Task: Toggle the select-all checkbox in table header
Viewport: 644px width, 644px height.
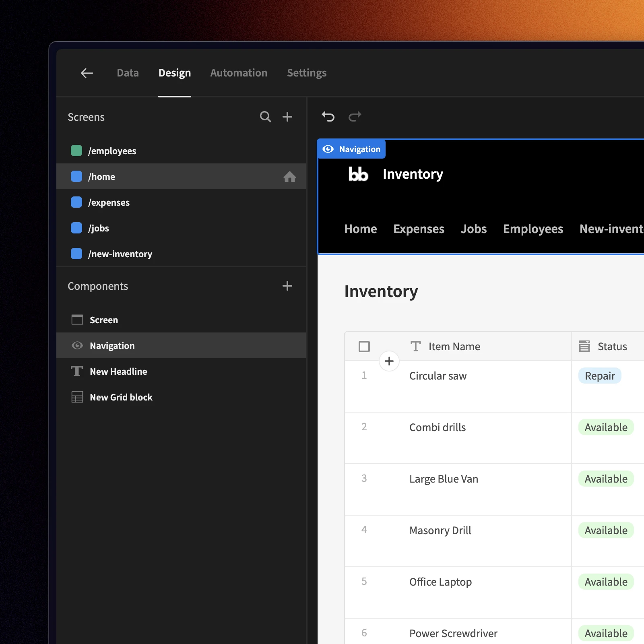Action: pyautogui.click(x=364, y=347)
